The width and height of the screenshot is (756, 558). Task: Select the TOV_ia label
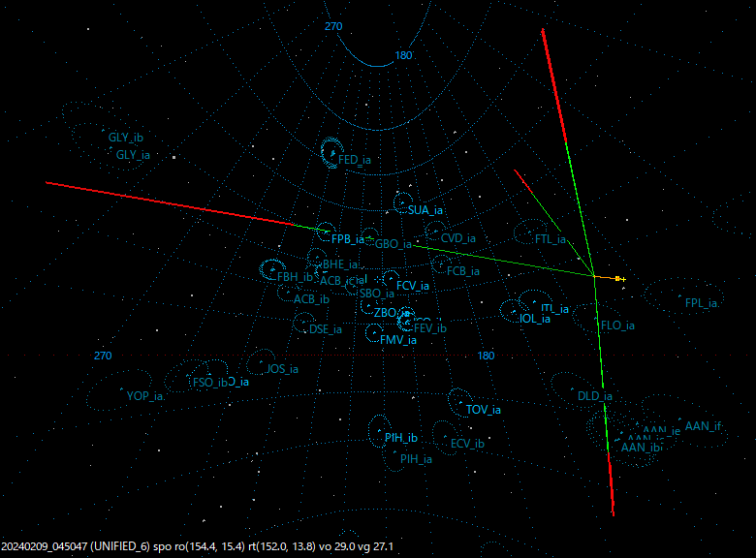pyautogui.click(x=484, y=410)
